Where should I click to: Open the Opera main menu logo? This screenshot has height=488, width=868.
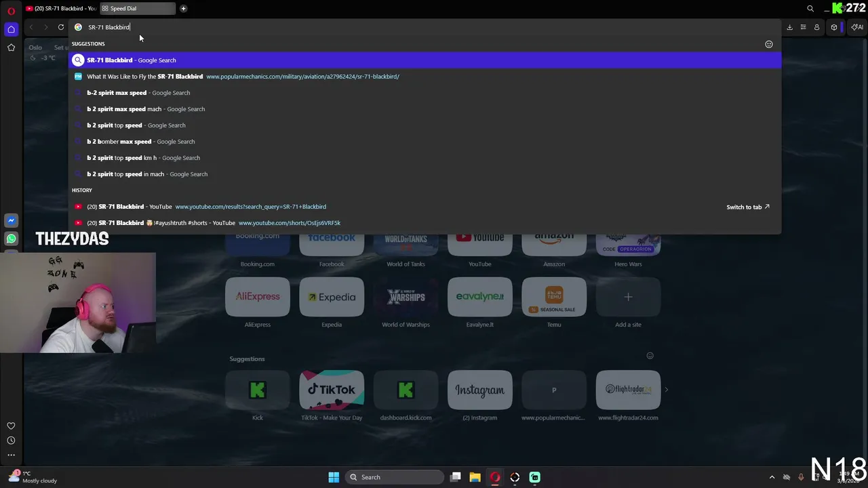(x=11, y=11)
